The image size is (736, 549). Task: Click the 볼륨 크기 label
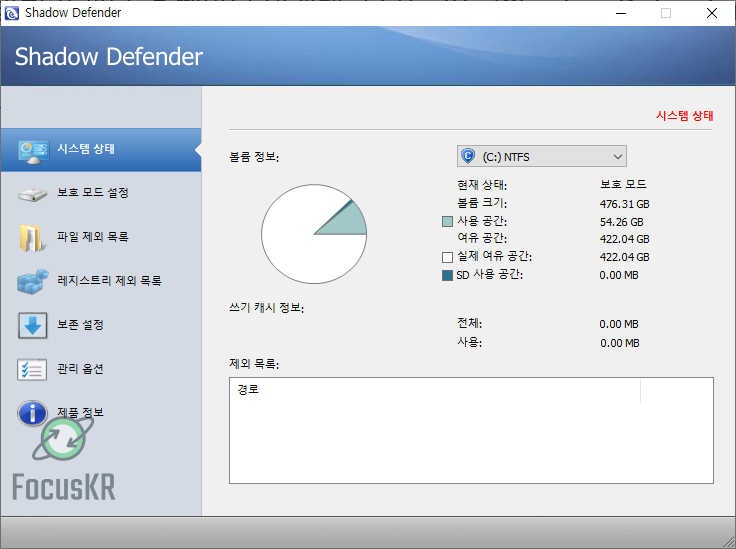pyautogui.click(x=482, y=203)
